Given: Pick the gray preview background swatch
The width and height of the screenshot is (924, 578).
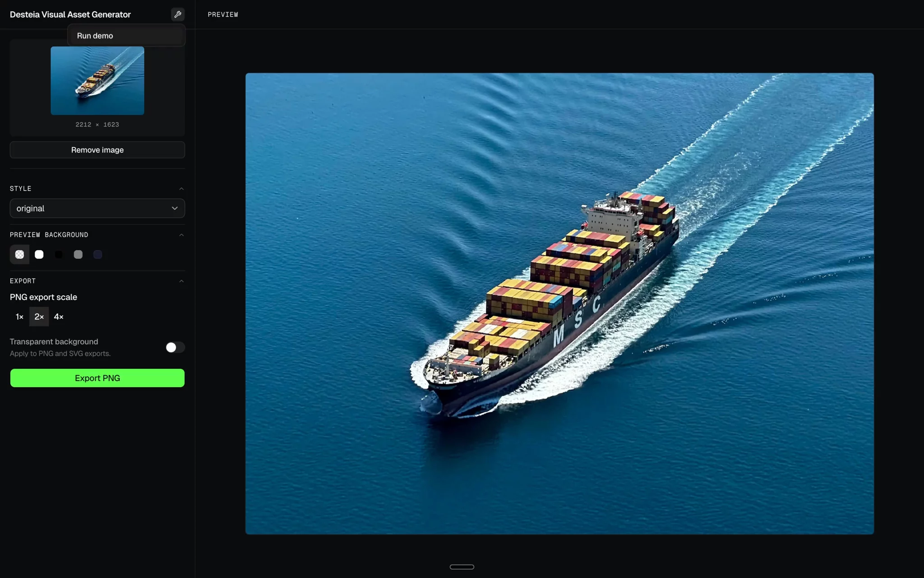Looking at the screenshot, I should (78, 255).
